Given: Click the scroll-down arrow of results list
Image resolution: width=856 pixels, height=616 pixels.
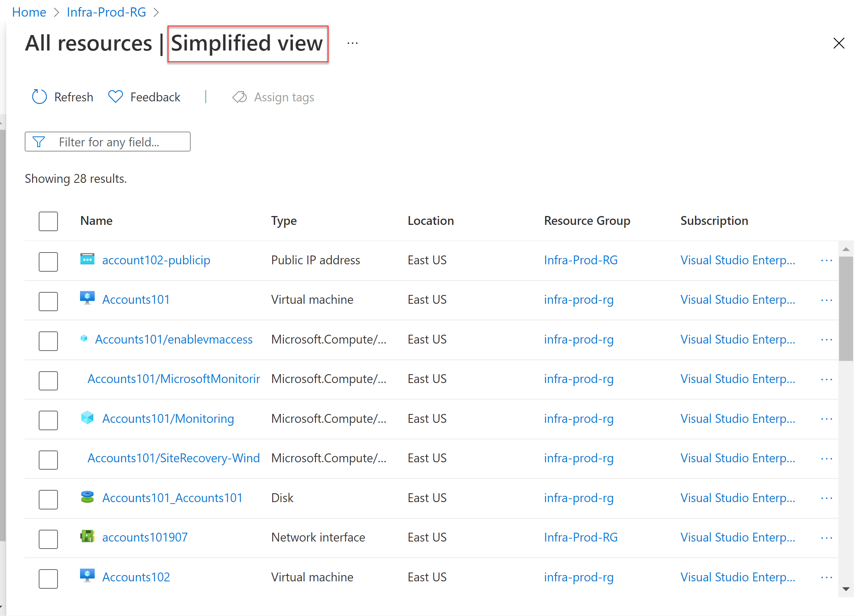Looking at the screenshot, I should tap(845, 589).
